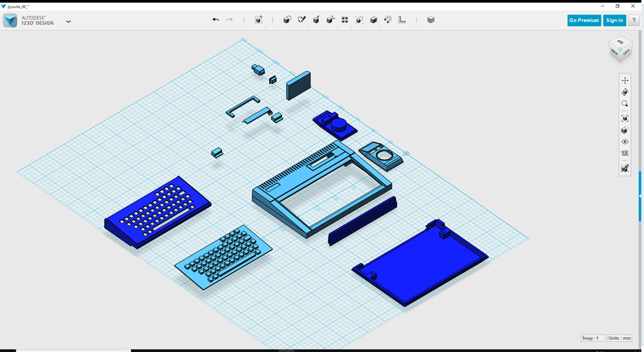The width and height of the screenshot is (644, 352).
Task: Toggle the show/hide eye icon
Action: coord(625,142)
